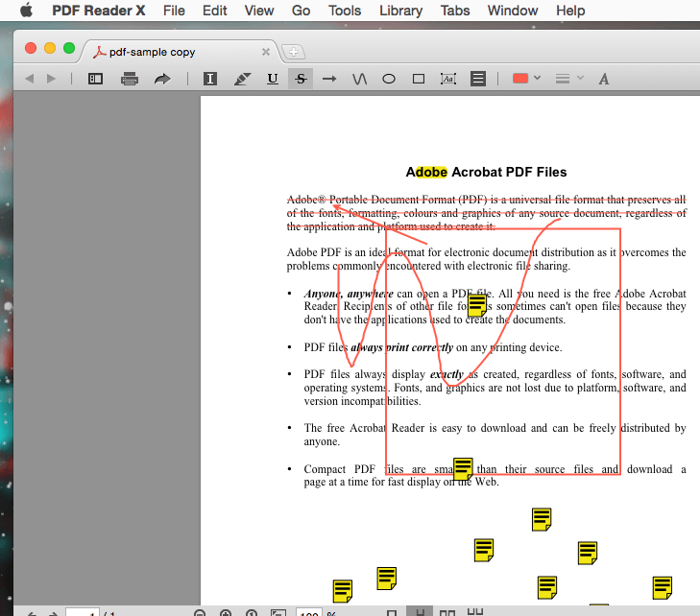Click the line thickness icon
This screenshot has height=616, width=700.
[x=563, y=79]
